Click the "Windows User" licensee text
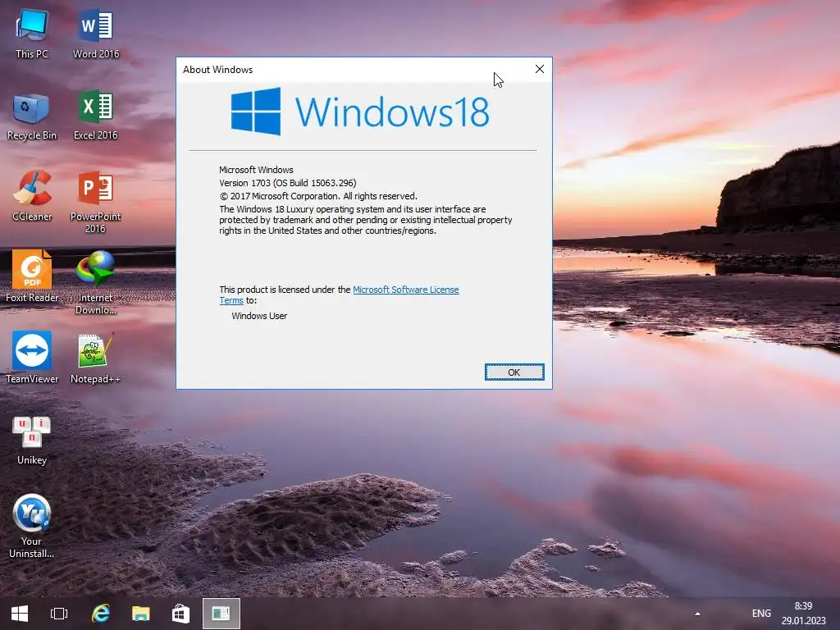The width and height of the screenshot is (840, 630). [x=259, y=316]
